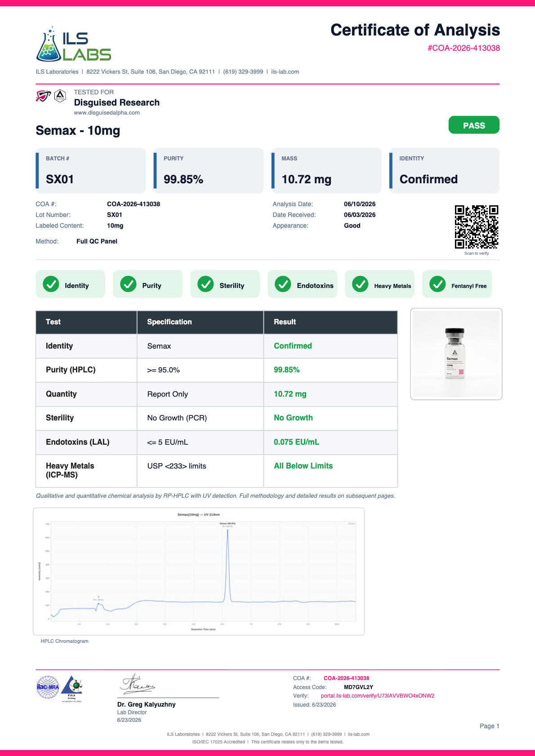Image resolution: width=535 pixels, height=756 pixels.
Task: Click the Semax - 10mg product heading
Action: click(78, 131)
